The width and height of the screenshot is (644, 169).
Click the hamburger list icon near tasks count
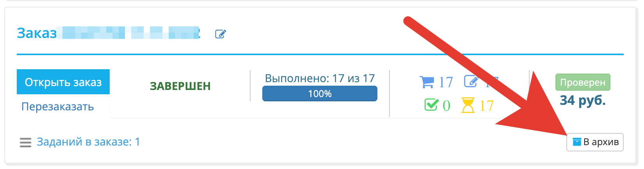point(25,142)
